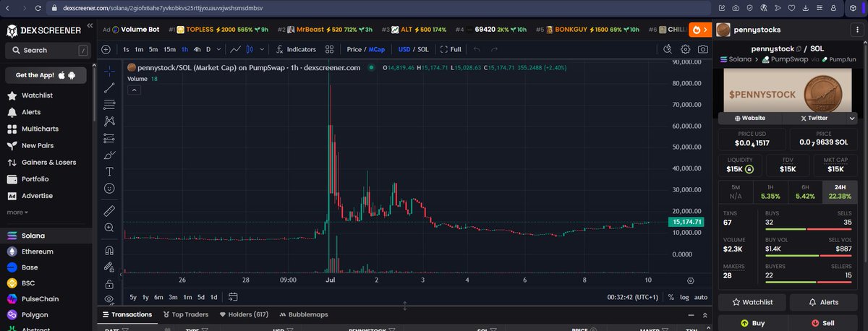868x331 pixels.
Task: Take a chart snapshot with camera
Action: tap(703, 49)
